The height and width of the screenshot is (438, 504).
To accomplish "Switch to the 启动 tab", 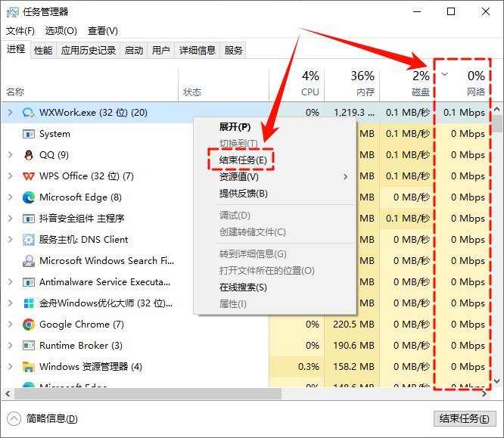I will 134,51.
